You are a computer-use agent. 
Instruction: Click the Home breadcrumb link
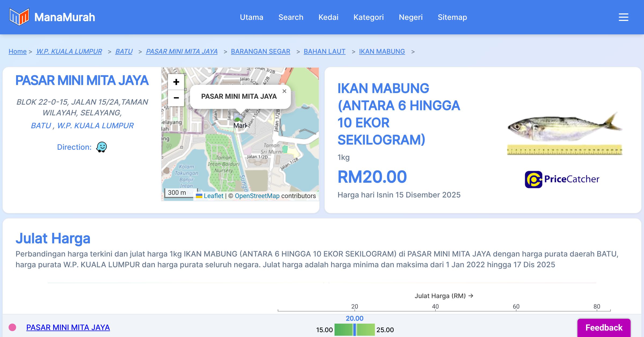(17, 51)
